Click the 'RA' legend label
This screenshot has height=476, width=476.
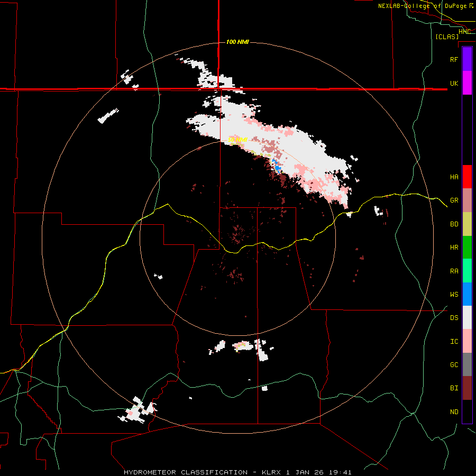(454, 271)
